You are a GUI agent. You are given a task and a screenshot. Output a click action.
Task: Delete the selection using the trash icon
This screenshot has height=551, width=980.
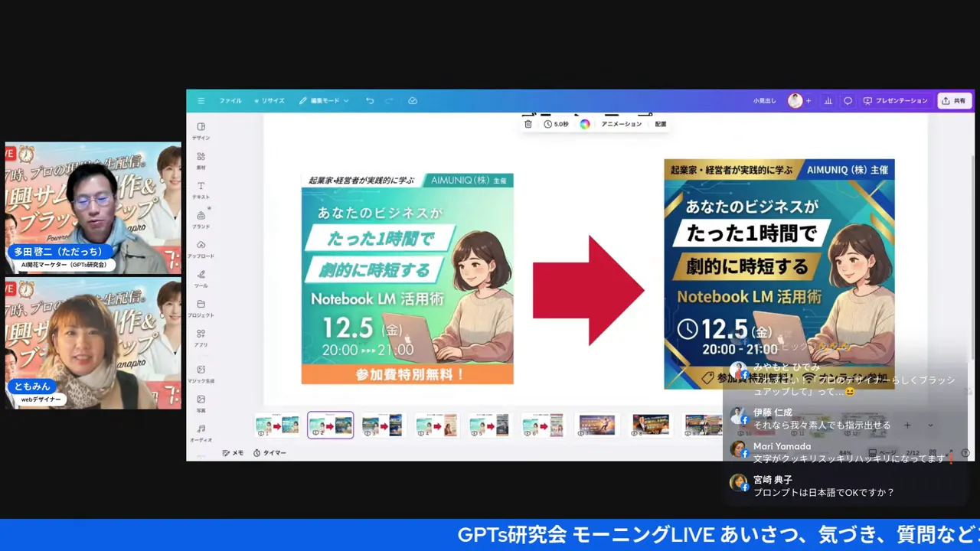pos(528,123)
